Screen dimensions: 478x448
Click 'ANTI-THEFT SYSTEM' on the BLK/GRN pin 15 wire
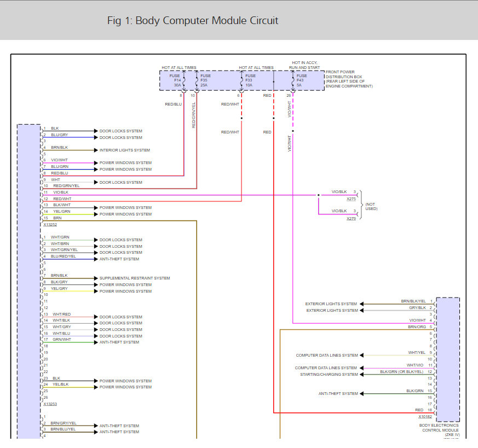[x=338, y=394]
